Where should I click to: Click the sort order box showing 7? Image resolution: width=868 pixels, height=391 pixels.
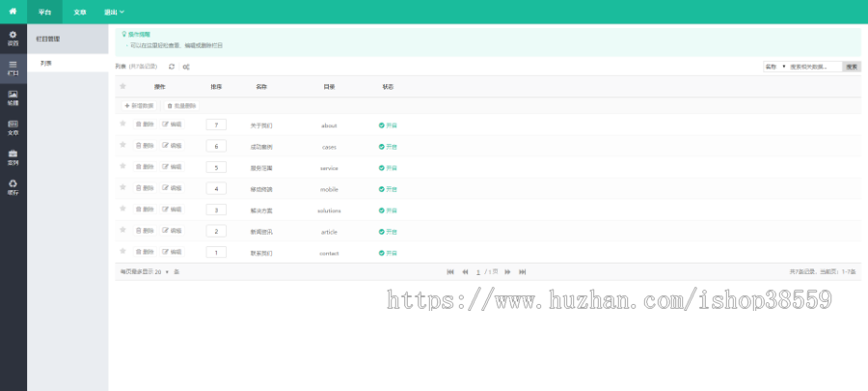(216, 125)
